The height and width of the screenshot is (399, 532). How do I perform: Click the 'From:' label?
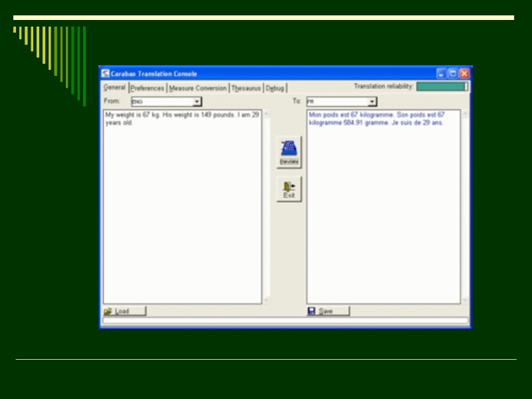pos(112,101)
